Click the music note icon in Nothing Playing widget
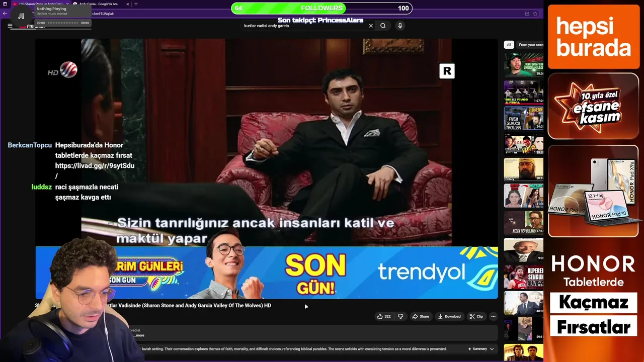 21,16
